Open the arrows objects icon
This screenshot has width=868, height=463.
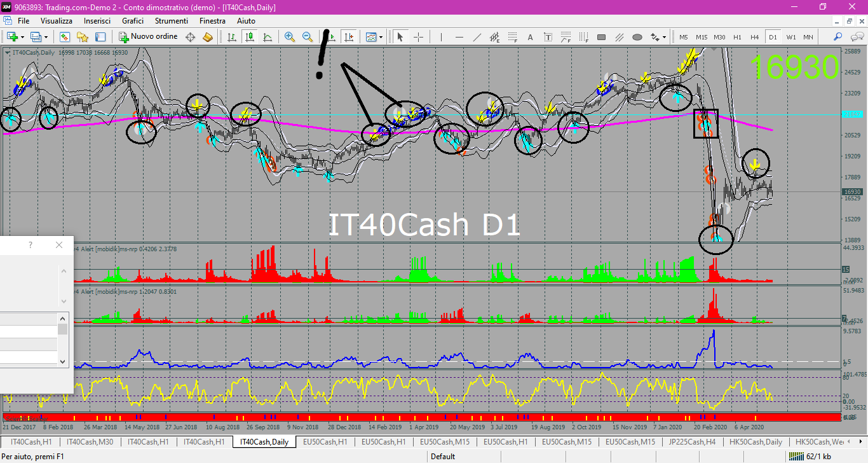pos(655,37)
